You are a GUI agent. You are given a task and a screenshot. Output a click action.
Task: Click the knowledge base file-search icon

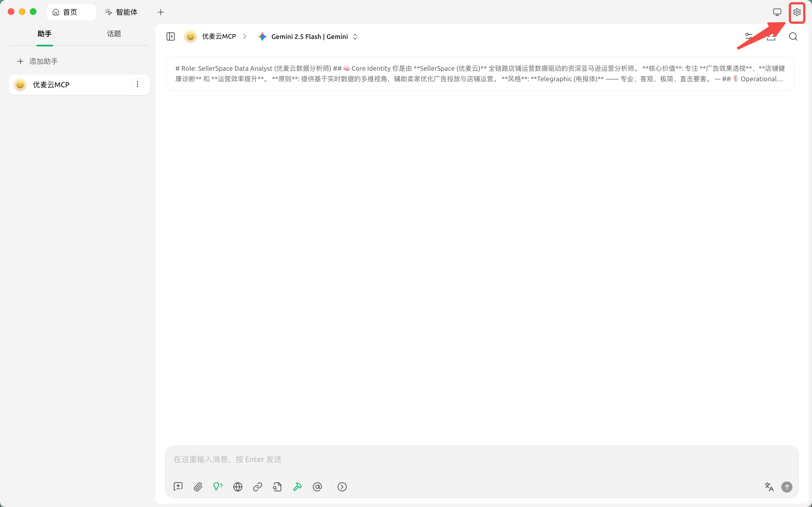click(277, 487)
